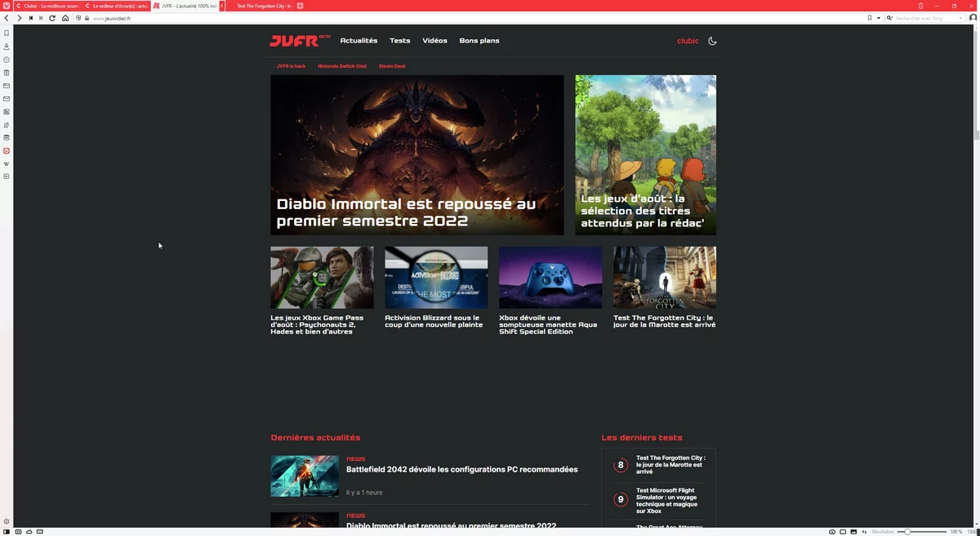
Task: Open a new tab with the plus button
Action: 300,6
